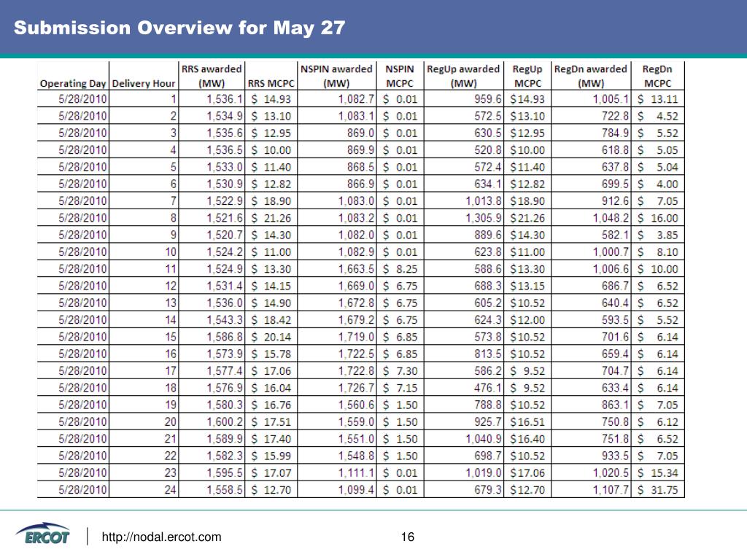Select NSPIN awarded value 1,111.1
This screenshot has width=747, height=560.
click(356, 472)
